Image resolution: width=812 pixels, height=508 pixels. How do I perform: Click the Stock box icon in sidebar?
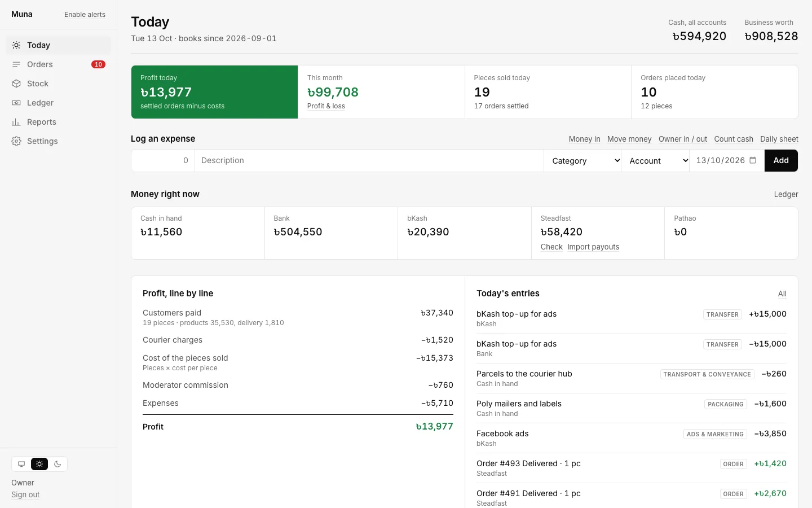[x=16, y=84]
